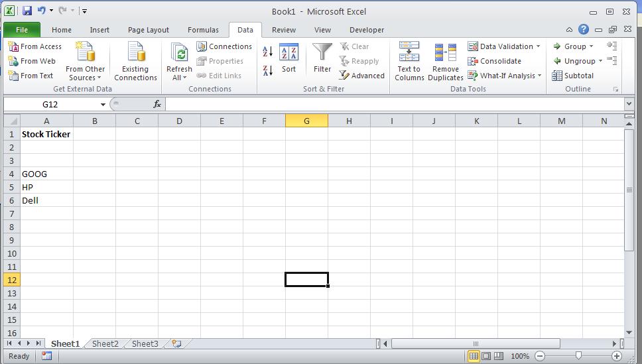Insert Subtotal on data
Viewport: 642px width, 364px height.
click(572, 76)
